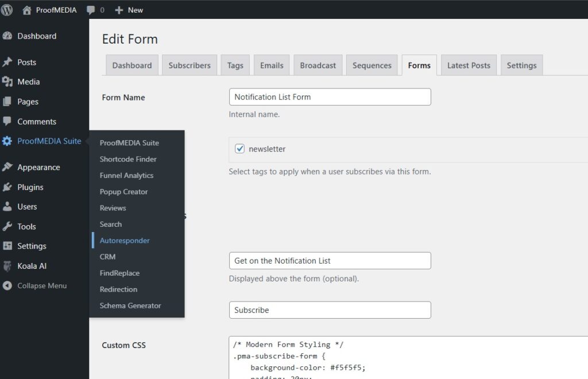
Task: Open the comments bubble icon in admin bar
Action: pos(91,10)
